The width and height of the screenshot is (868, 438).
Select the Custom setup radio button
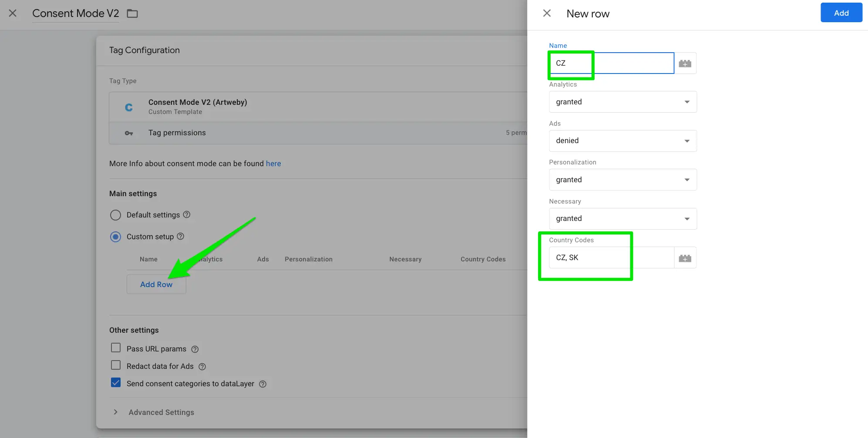pyautogui.click(x=115, y=237)
